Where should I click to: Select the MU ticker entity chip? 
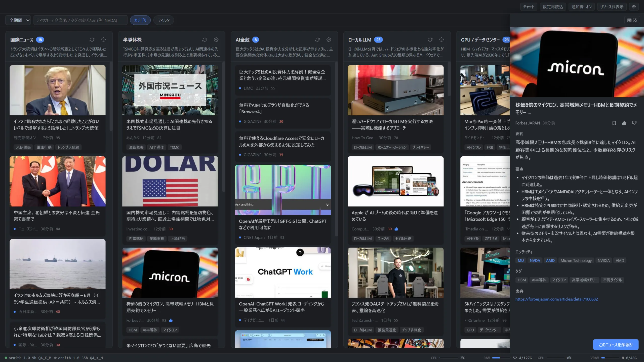[x=521, y=261]
